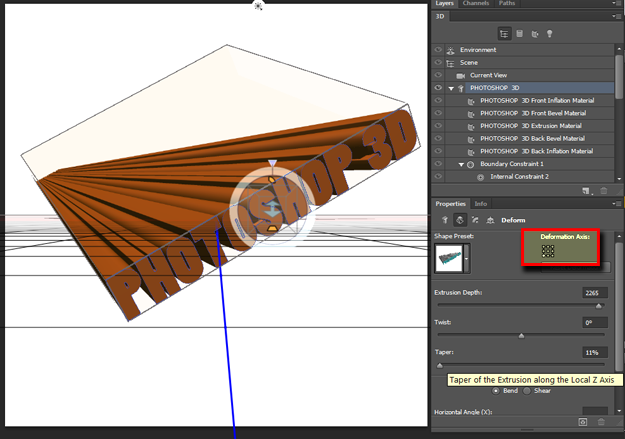Hide the PHOTOSHOP 3D mesh with eye icon
The image size is (625, 439).
pos(438,88)
